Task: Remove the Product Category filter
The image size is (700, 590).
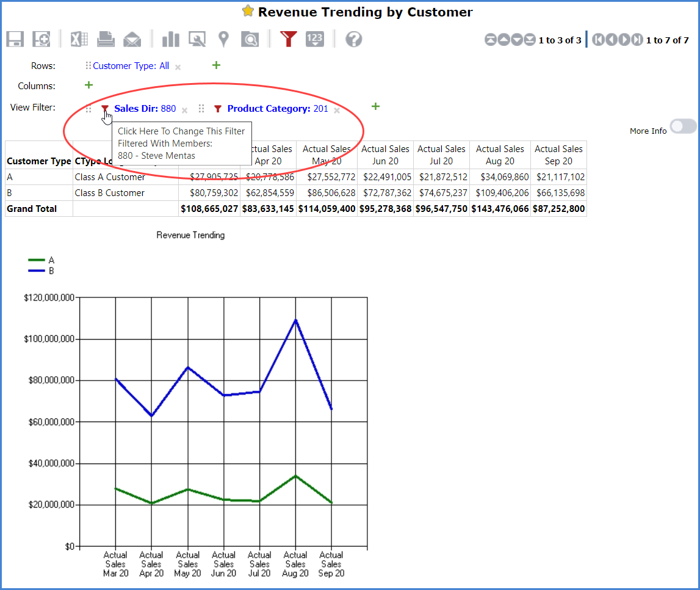Action: pyautogui.click(x=337, y=111)
